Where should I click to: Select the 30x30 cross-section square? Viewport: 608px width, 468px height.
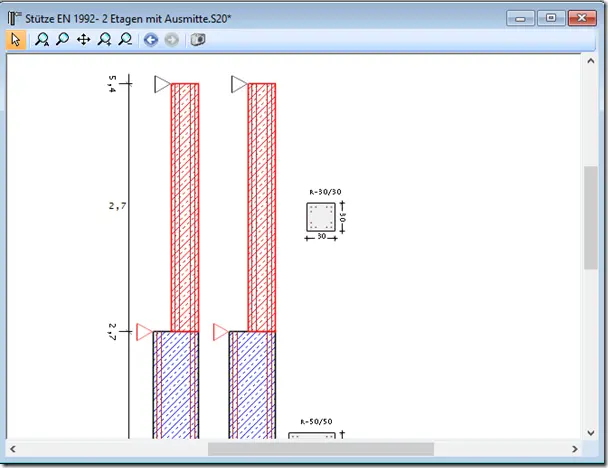tap(321, 217)
